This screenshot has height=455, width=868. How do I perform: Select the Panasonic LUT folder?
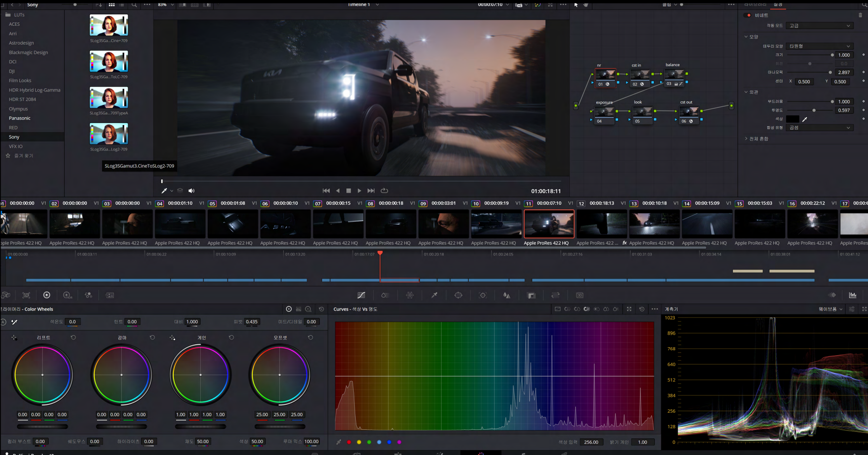click(x=19, y=118)
